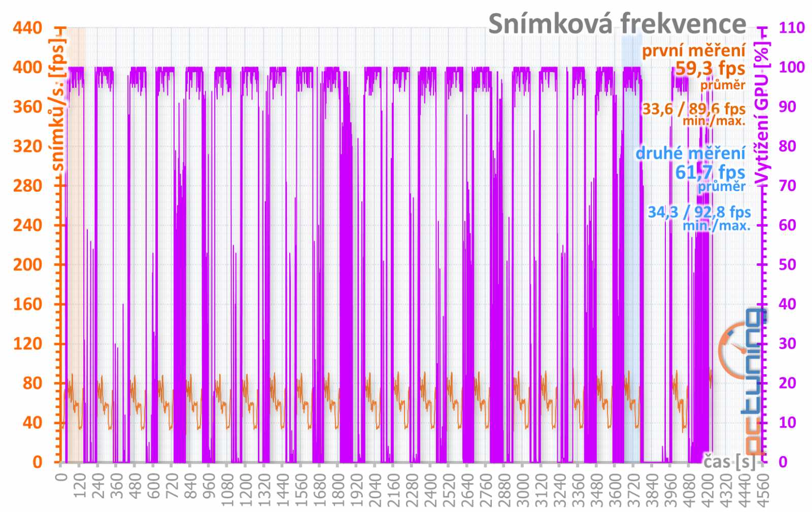Screen dimensions: 812x512
Task: Click the time axis label 1800
Action: point(338,489)
